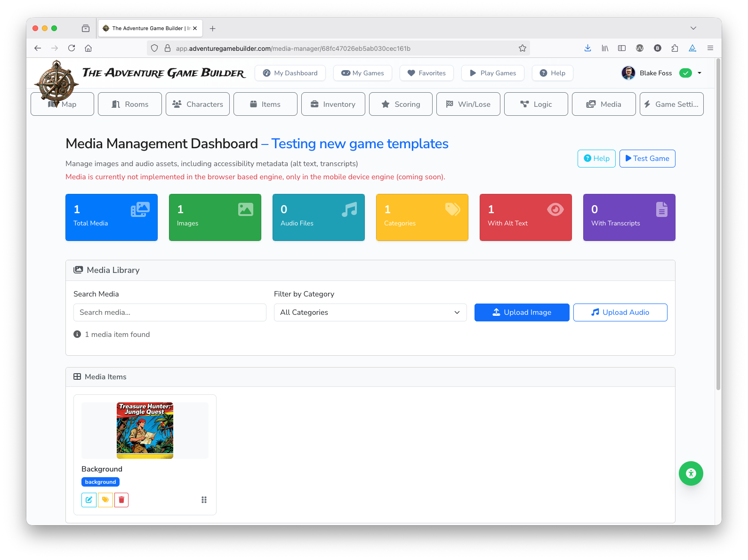Delete the Background media item via trash icon
748x560 pixels.
pos(121,500)
